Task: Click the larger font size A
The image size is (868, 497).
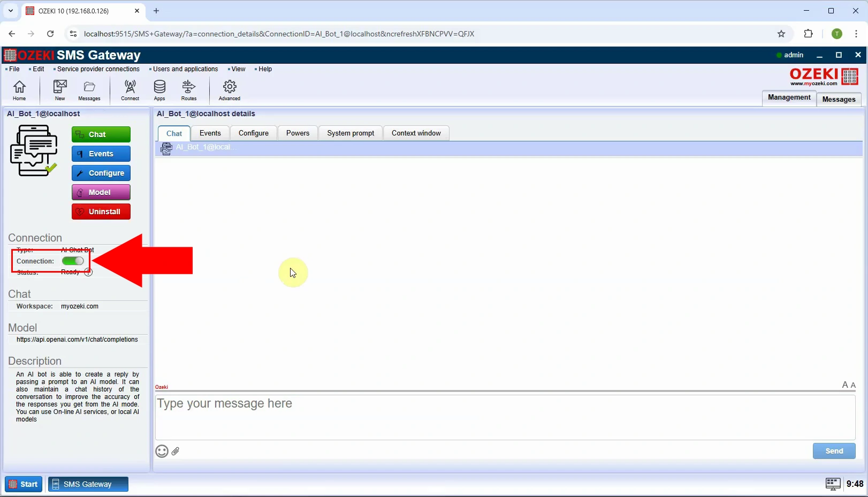Action: (845, 385)
